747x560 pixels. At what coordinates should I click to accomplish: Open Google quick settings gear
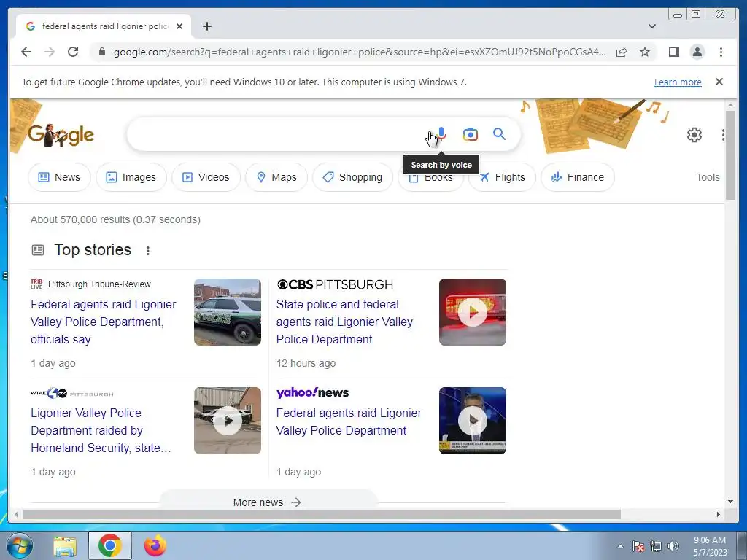coord(694,135)
